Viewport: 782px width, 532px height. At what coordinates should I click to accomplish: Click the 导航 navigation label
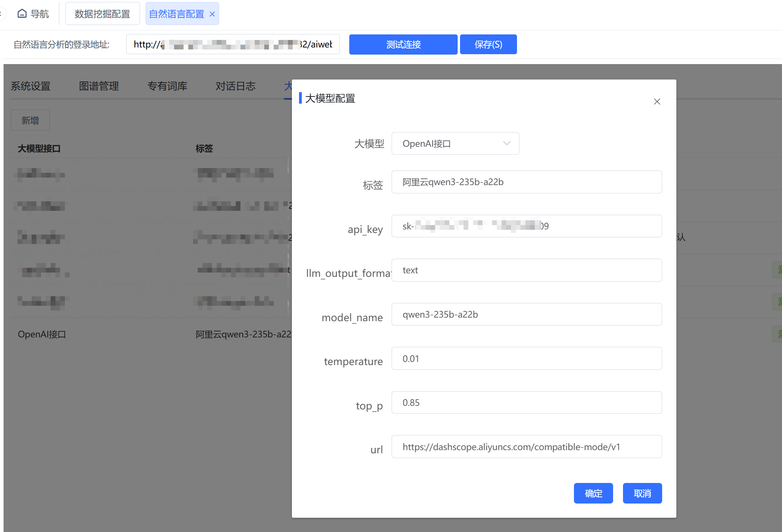(40, 14)
